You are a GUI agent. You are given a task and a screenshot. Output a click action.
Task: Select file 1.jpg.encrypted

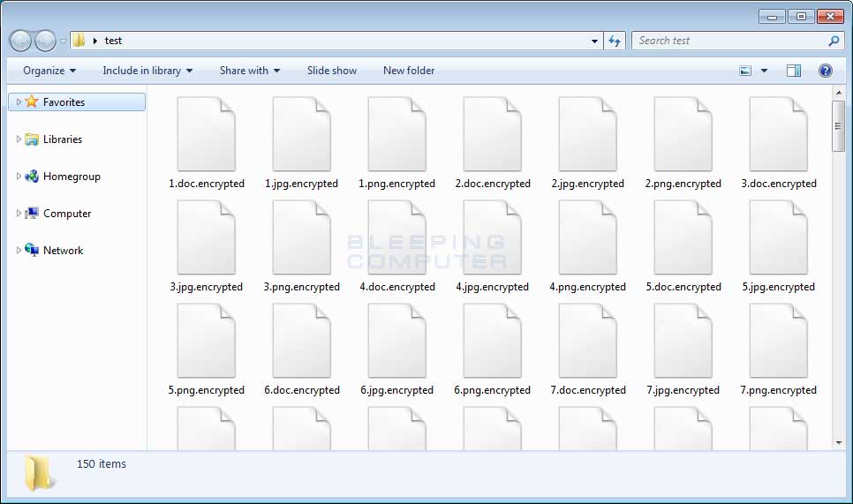(301, 142)
